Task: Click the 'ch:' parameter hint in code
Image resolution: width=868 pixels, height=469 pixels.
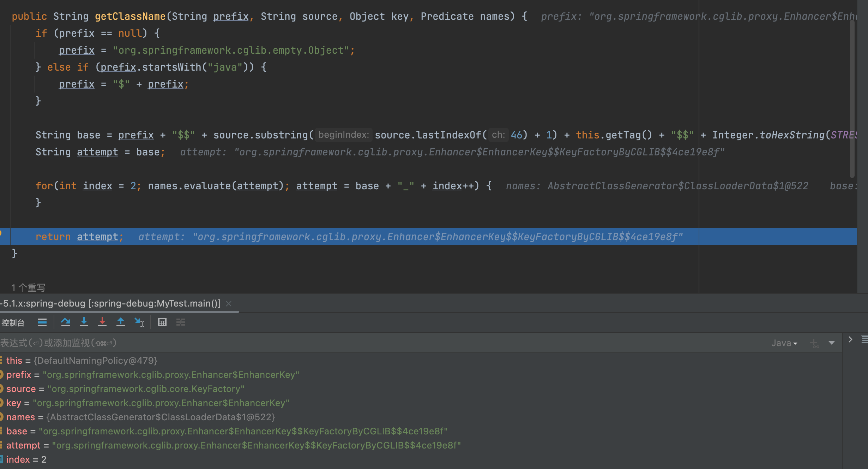Action: tap(498, 135)
